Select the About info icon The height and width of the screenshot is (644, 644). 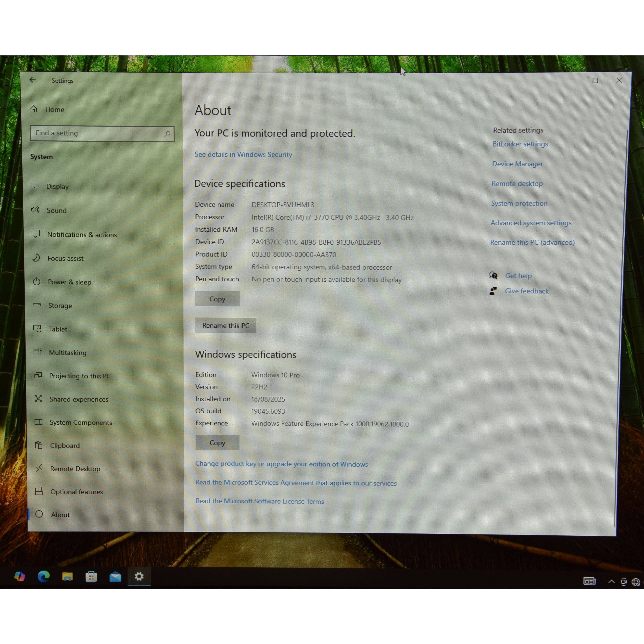[x=39, y=514]
